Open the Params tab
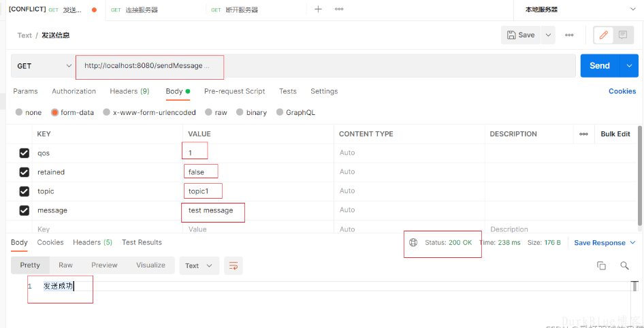Viewport: 644px width, 328px height. tap(25, 91)
